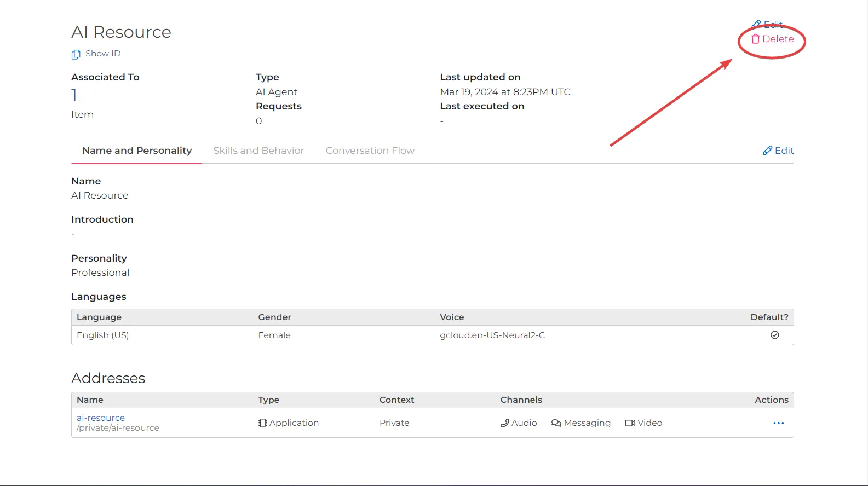Open the three-dots actions menu for ai-resource

pos(778,423)
